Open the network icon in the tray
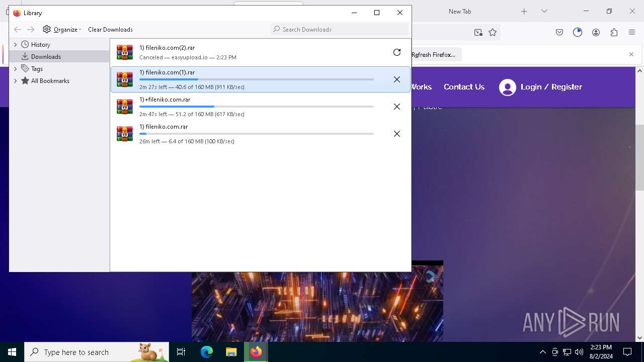 coord(567,352)
